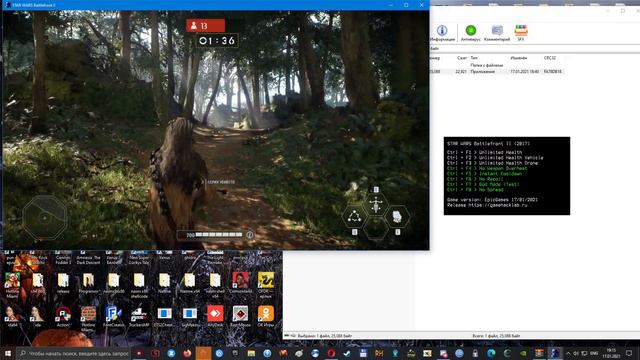Click the red player count badge showing 13
This screenshot has height=360, width=640.
click(205, 26)
